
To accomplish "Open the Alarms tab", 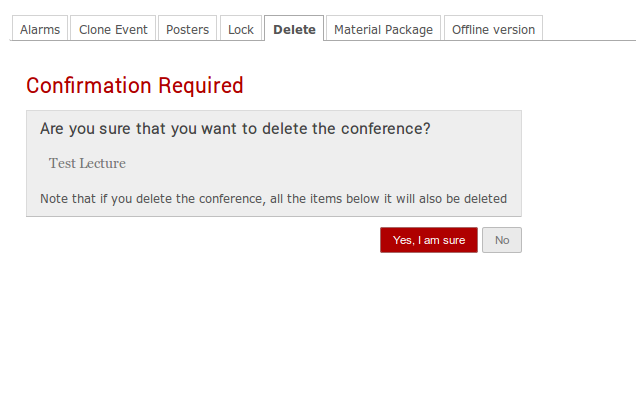I will [x=40, y=28].
